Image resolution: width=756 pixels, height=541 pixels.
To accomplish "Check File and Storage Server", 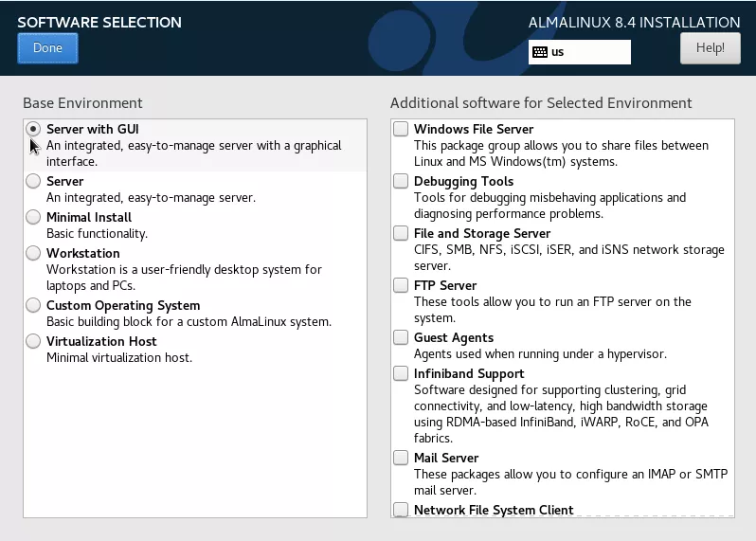I will (x=401, y=233).
